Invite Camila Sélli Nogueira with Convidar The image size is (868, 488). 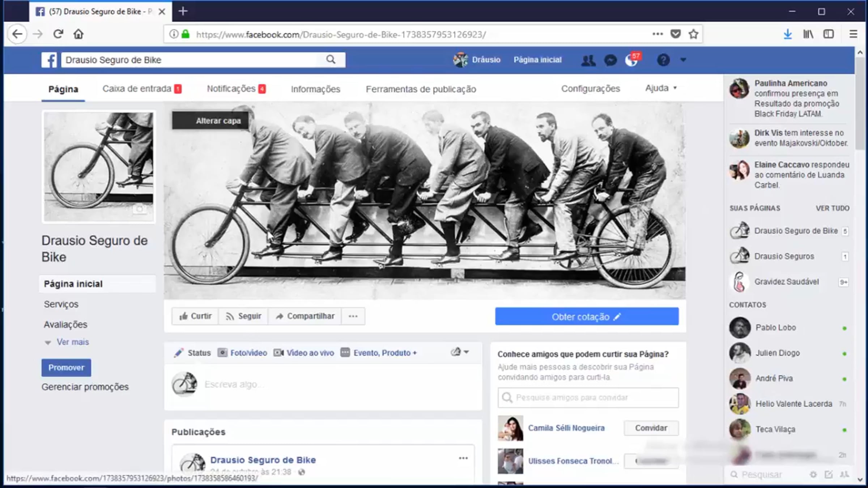(x=651, y=428)
